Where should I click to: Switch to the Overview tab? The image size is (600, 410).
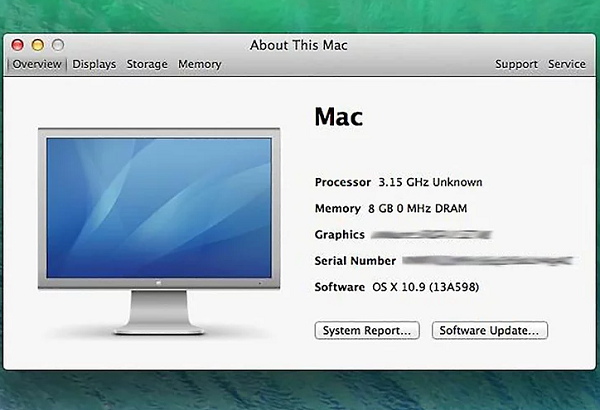point(37,64)
